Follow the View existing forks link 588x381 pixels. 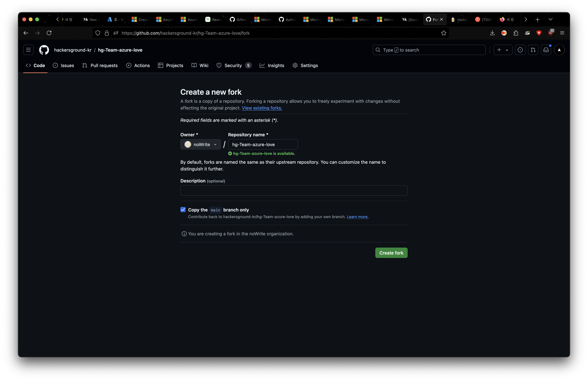[x=262, y=108]
